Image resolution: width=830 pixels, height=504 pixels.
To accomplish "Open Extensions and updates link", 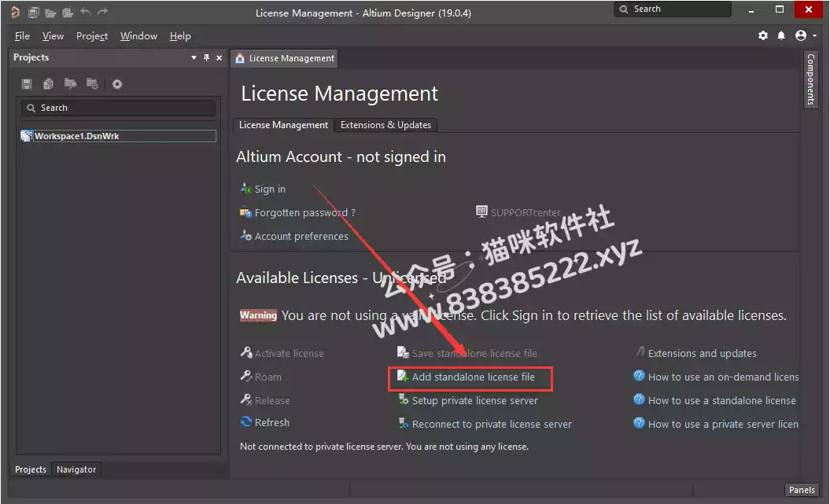I will 703,353.
